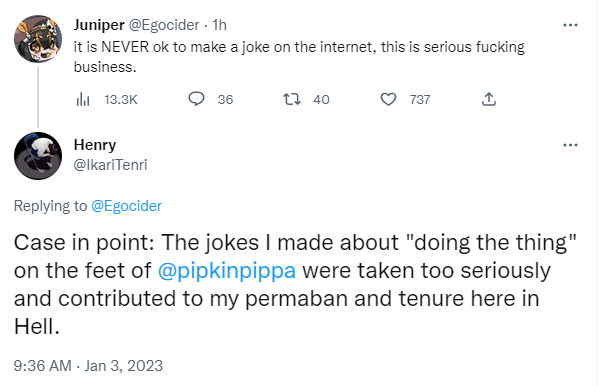This screenshot has width=599, height=386.
Task: Visit the @Egocider handle beside Juniper
Action: 164,25
